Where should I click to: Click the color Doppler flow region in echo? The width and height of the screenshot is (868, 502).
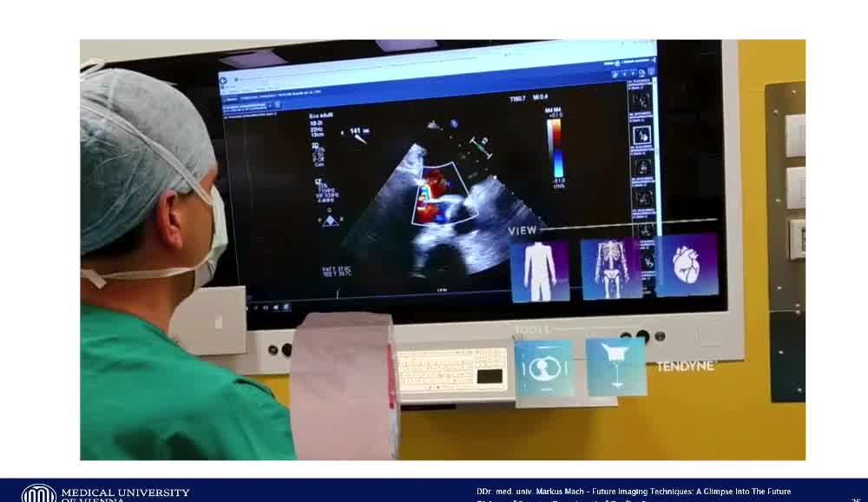click(430, 194)
